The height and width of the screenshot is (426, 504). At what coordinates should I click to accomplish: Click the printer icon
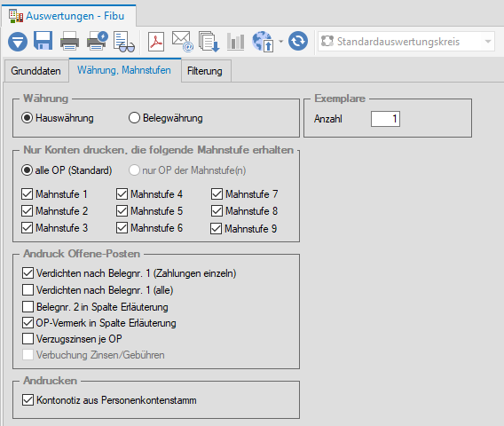69,41
